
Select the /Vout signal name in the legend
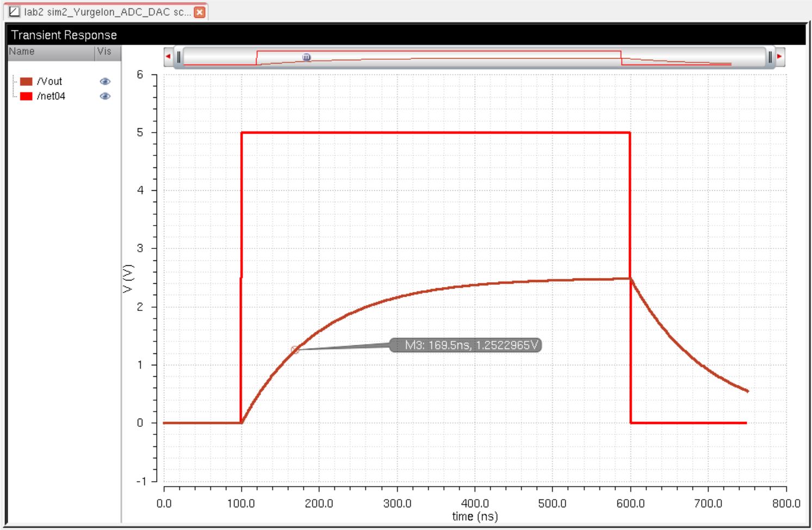(49, 82)
